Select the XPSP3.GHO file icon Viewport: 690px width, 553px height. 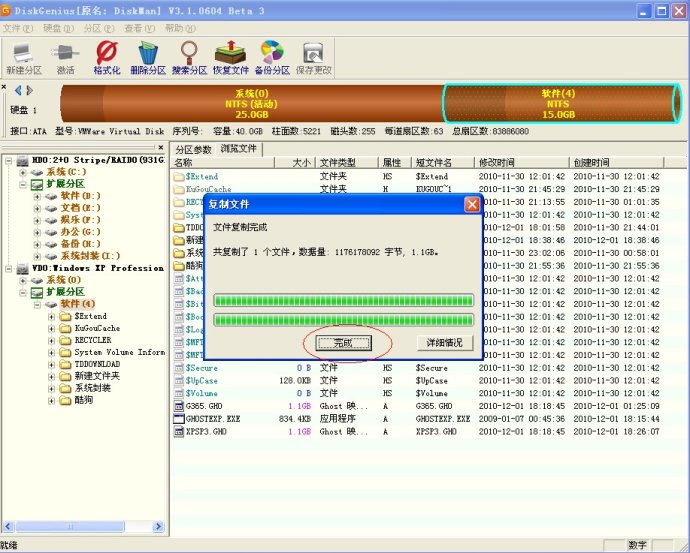[x=179, y=432]
